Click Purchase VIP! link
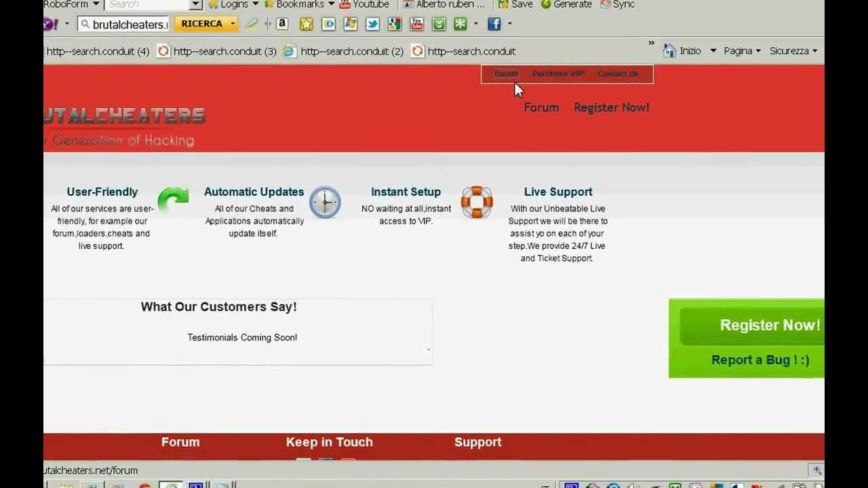Viewport: 868px width, 488px height. click(558, 73)
